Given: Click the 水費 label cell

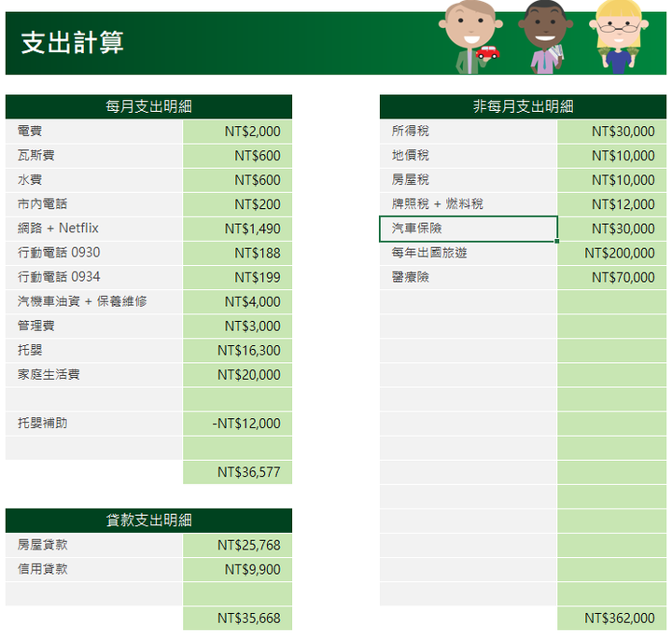Looking at the screenshot, I should tap(94, 180).
